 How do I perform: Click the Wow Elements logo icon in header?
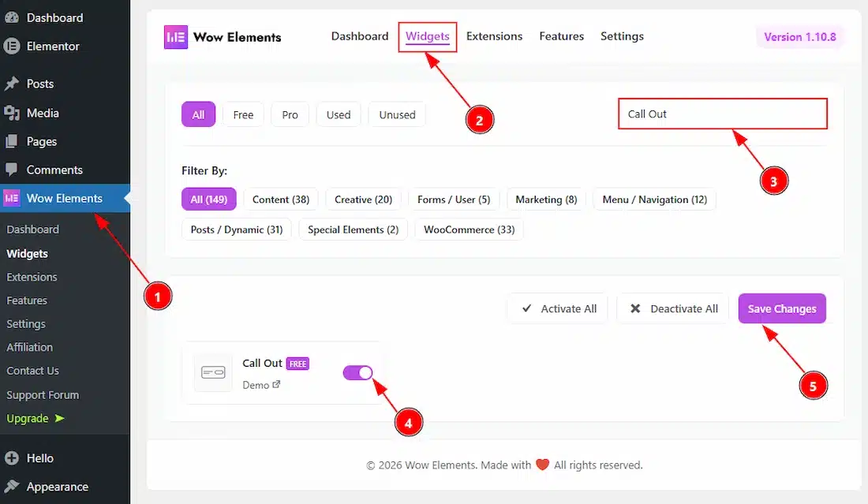click(175, 37)
